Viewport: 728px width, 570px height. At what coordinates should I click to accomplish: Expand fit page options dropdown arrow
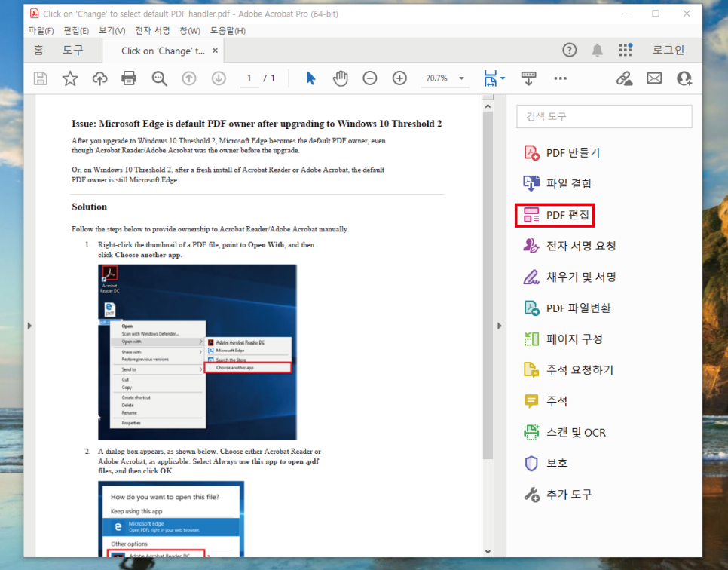[x=503, y=78]
